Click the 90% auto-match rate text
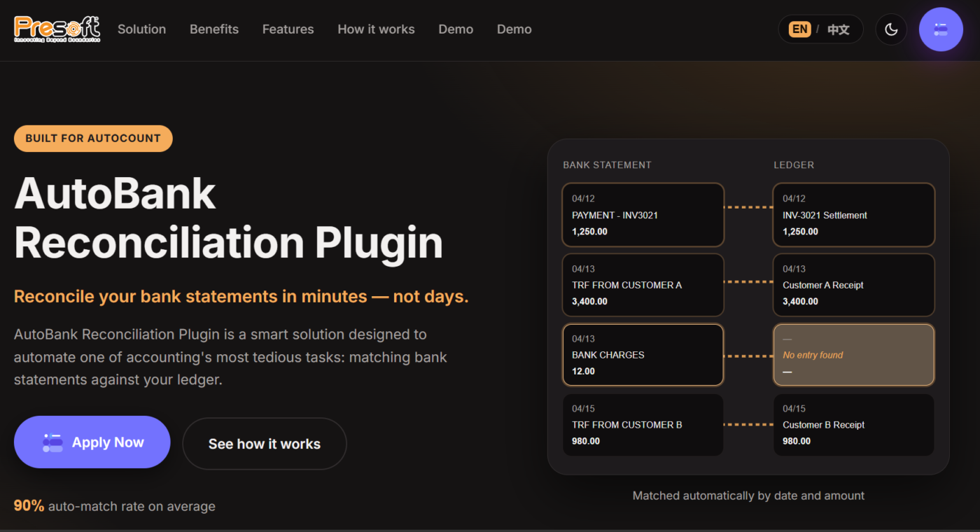Image resolution: width=980 pixels, height=532 pixels. tap(115, 506)
